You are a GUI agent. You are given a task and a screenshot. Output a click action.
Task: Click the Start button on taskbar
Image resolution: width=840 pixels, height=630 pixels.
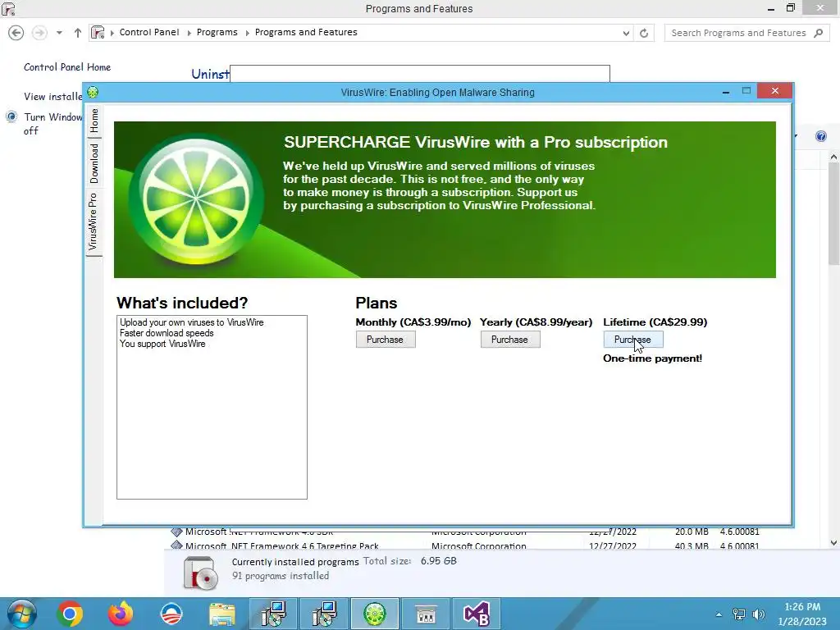click(21, 614)
